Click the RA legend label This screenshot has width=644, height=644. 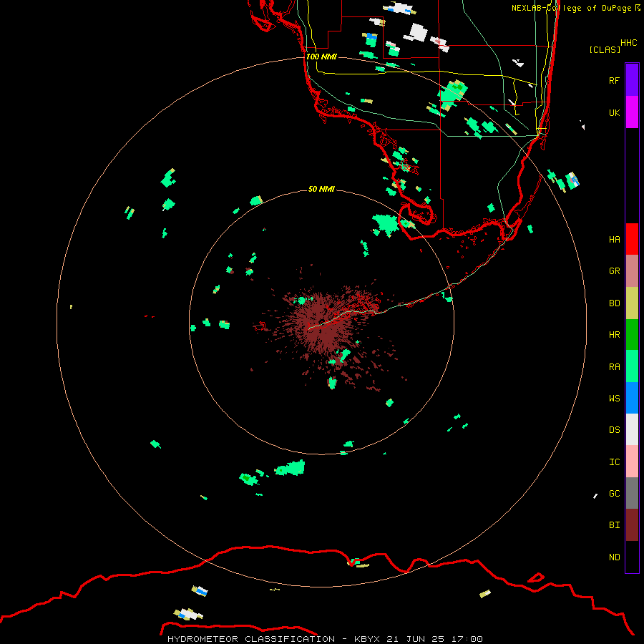(614, 367)
